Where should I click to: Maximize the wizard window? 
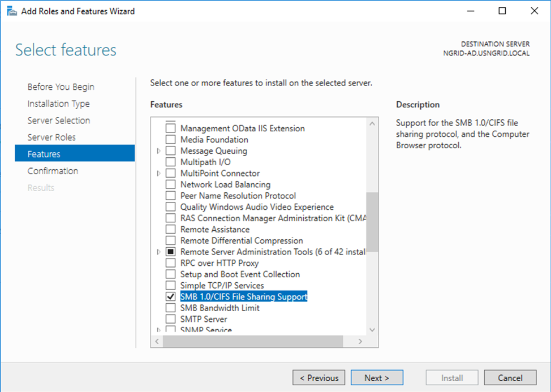point(502,11)
